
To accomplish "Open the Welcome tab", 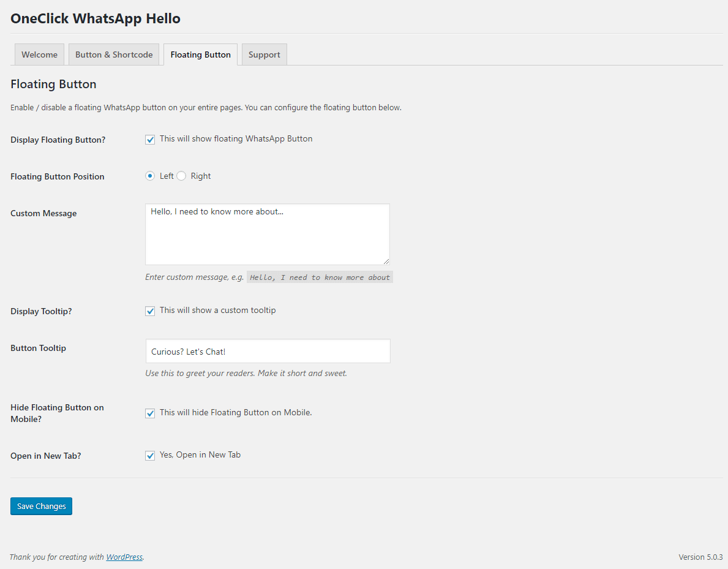I will click(x=39, y=55).
